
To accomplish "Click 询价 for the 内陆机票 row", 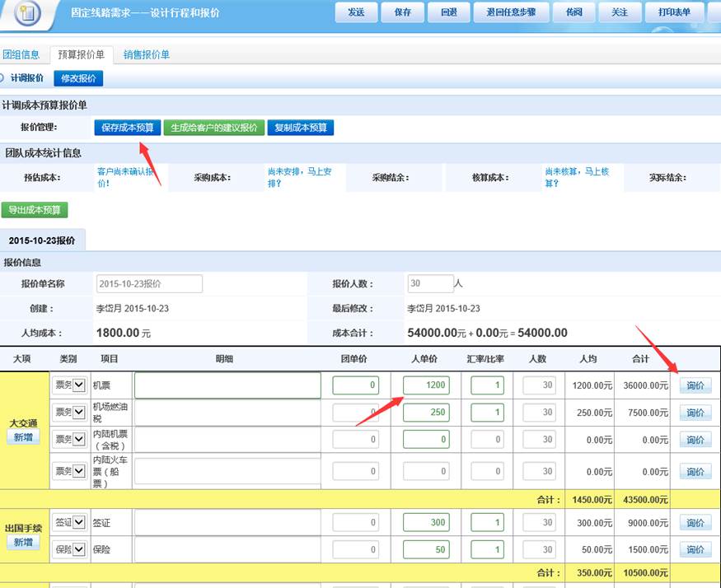I will tap(695, 440).
